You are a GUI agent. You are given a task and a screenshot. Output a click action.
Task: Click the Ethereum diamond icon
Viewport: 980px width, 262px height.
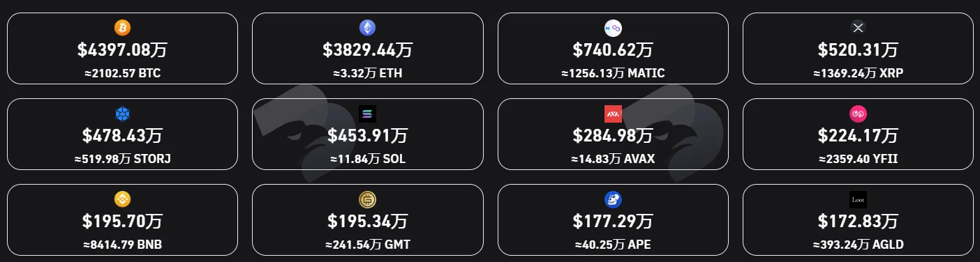[367, 28]
